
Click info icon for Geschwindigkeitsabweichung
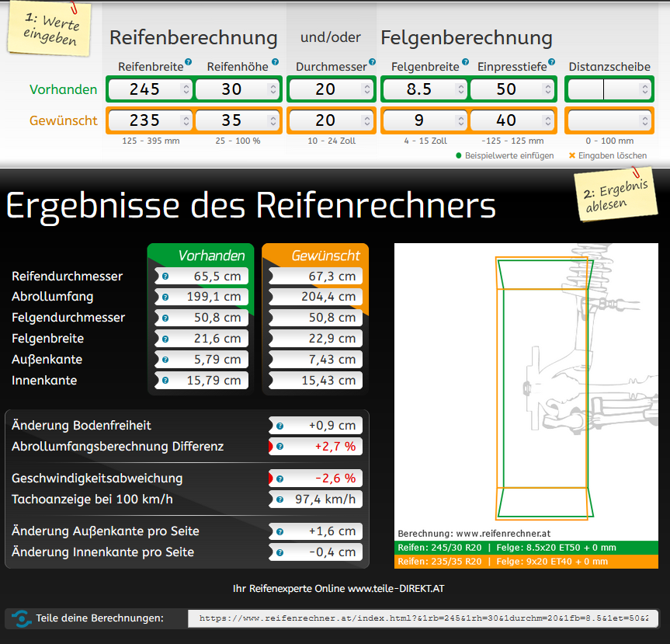(x=279, y=479)
